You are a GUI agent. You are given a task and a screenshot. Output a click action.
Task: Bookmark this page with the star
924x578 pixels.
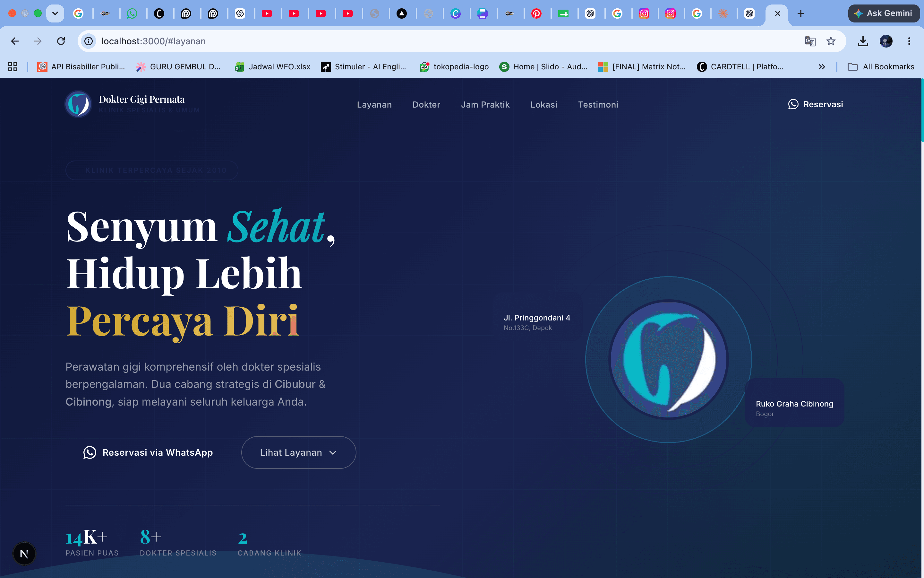[x=831, y=41]
